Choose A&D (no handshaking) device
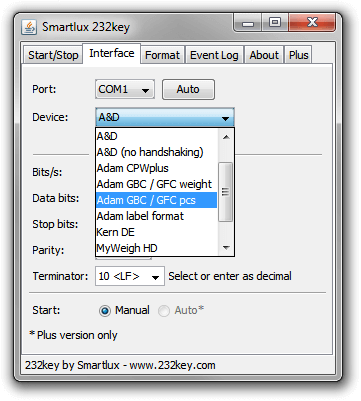Screen dimensions: 361x401 coord(157,152)
